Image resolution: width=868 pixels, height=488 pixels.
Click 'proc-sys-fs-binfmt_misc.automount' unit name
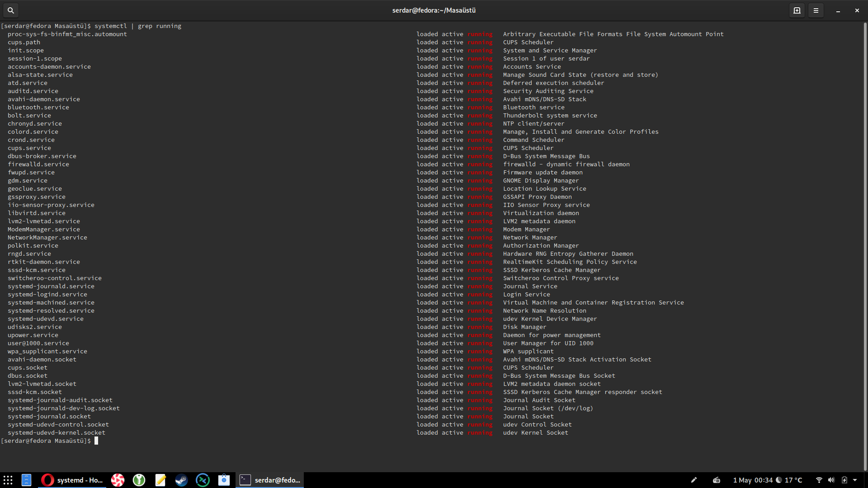[x=67, y=34]
